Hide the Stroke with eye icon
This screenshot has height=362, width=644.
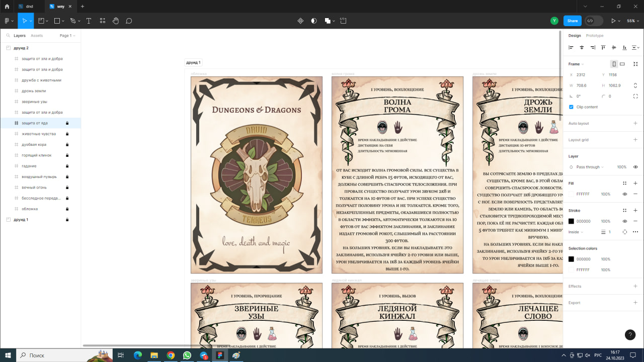click(x=625, y=221)
